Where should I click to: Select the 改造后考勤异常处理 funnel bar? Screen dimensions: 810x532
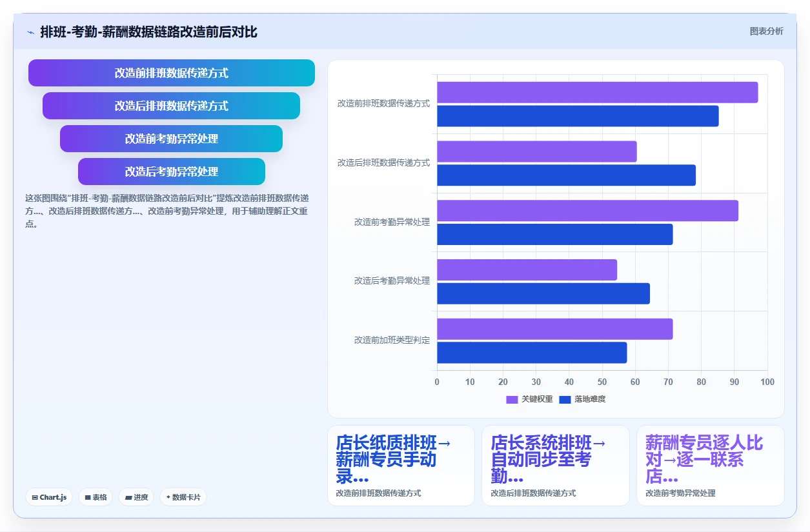tap(172, 172)
